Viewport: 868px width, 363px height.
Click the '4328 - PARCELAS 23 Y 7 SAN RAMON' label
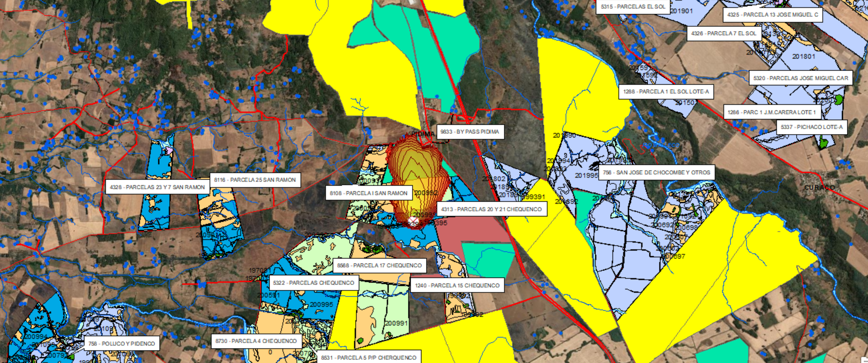tap(157, 187)
